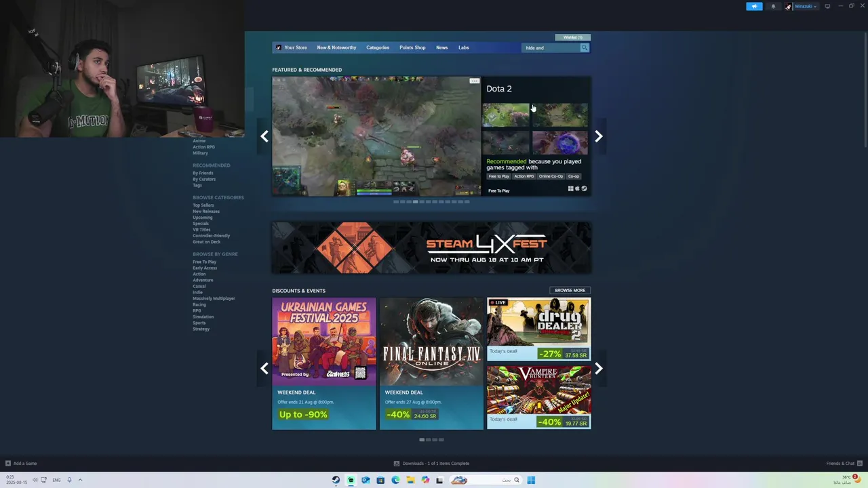Click the Action RPG tag on Dota 2
Screen dimensions: 868x488
coord(524,176)
